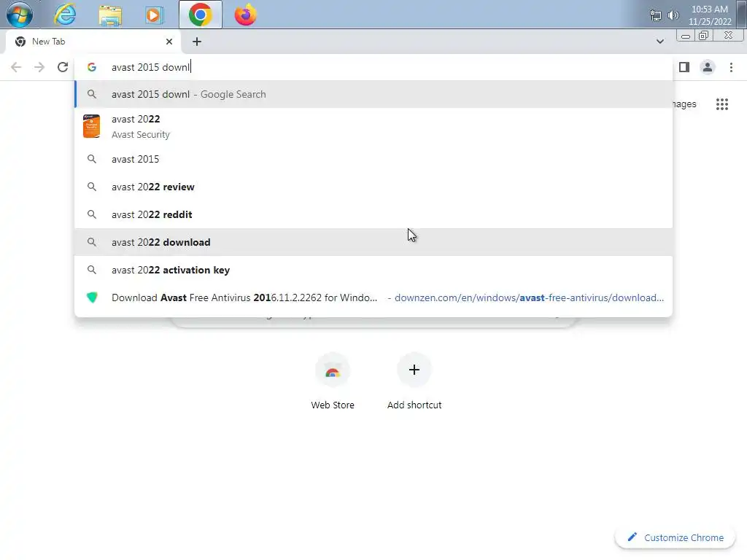Click Customize Chrome button
This screenshot has height=560, width=747.
click(675, 537)
